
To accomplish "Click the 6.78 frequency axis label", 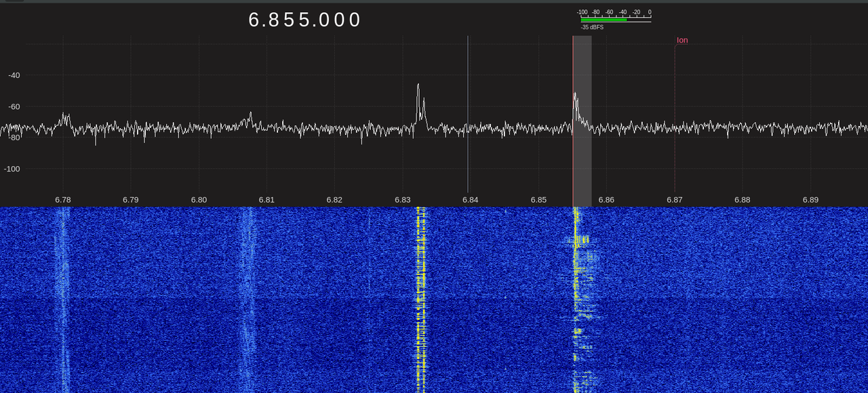I will (63, 200).
